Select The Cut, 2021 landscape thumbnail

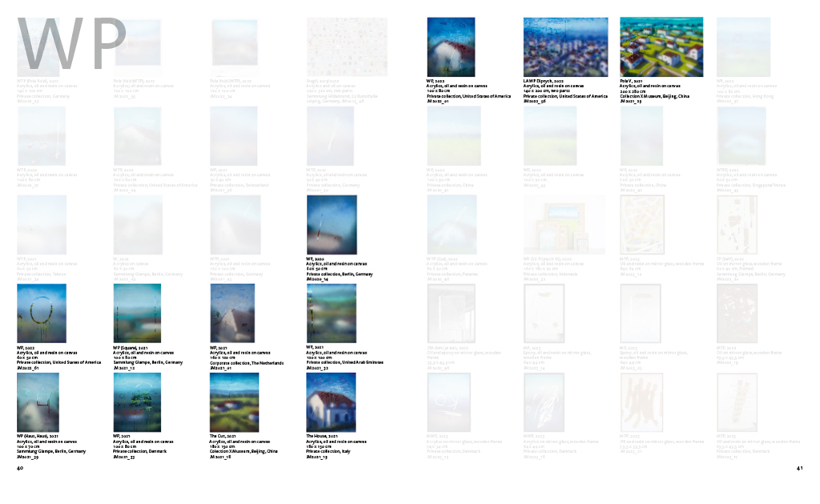click(x=234, y=402)
